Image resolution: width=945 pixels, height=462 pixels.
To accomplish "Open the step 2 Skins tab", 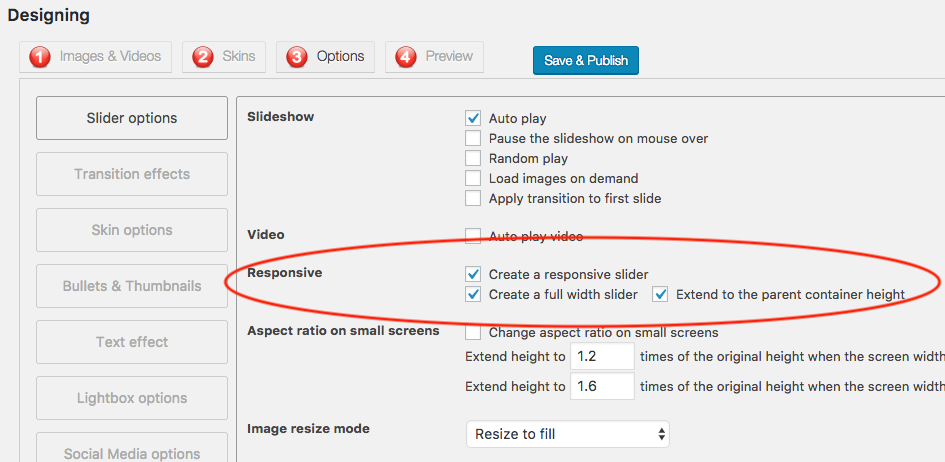I will coord(224,57).
